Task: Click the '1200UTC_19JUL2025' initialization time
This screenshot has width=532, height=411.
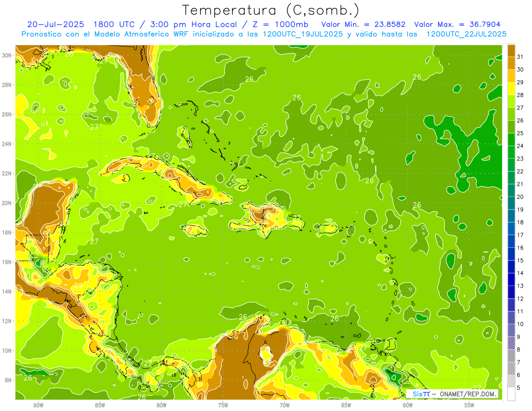Action: click(303, 34)
